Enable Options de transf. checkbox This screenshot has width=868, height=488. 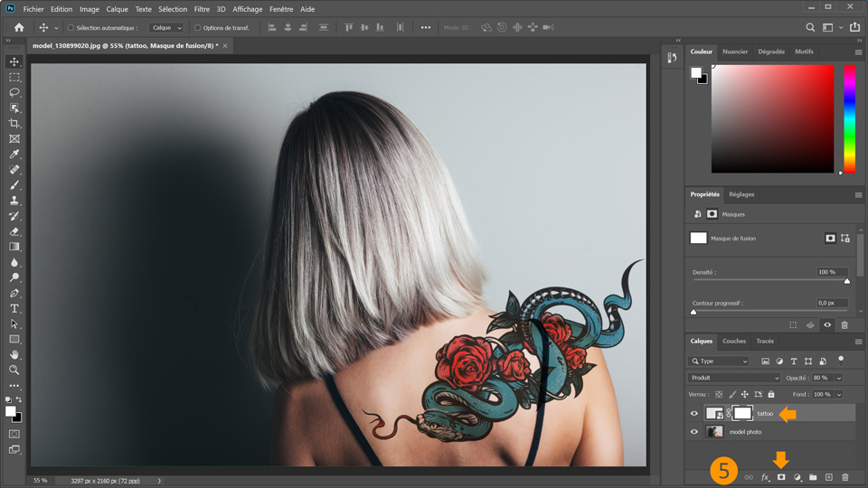197,28
